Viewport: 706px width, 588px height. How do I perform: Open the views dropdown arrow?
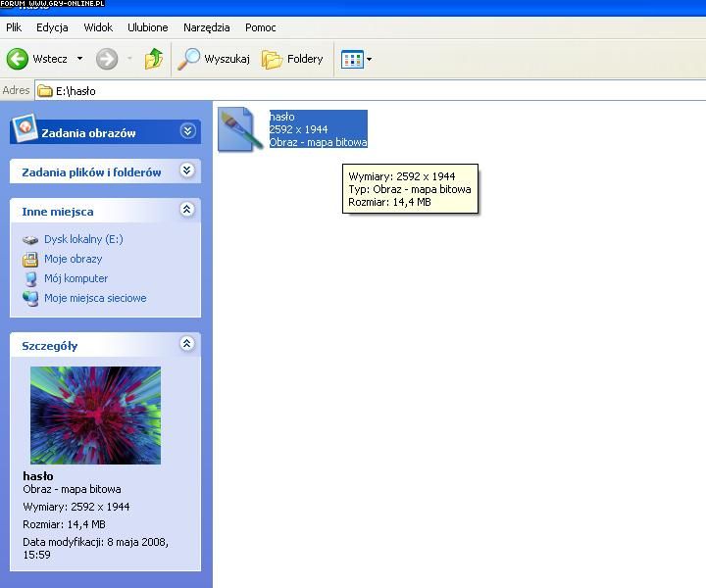pyautogui.click(x=370, y=60)
